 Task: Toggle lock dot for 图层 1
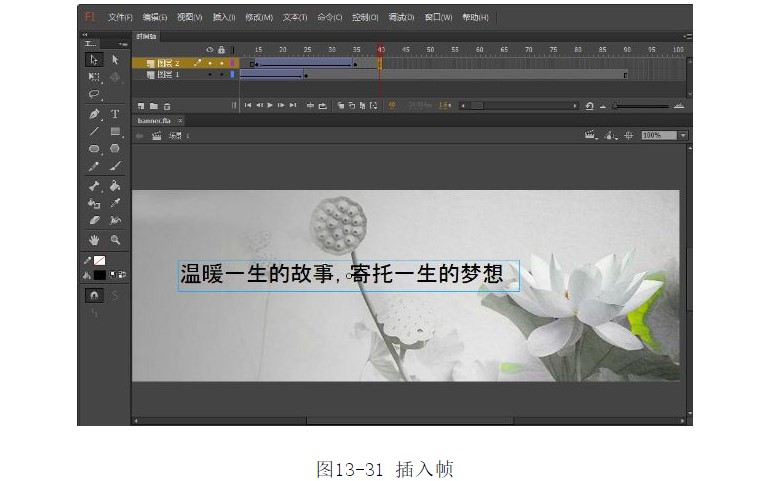(x=220, y=74)
